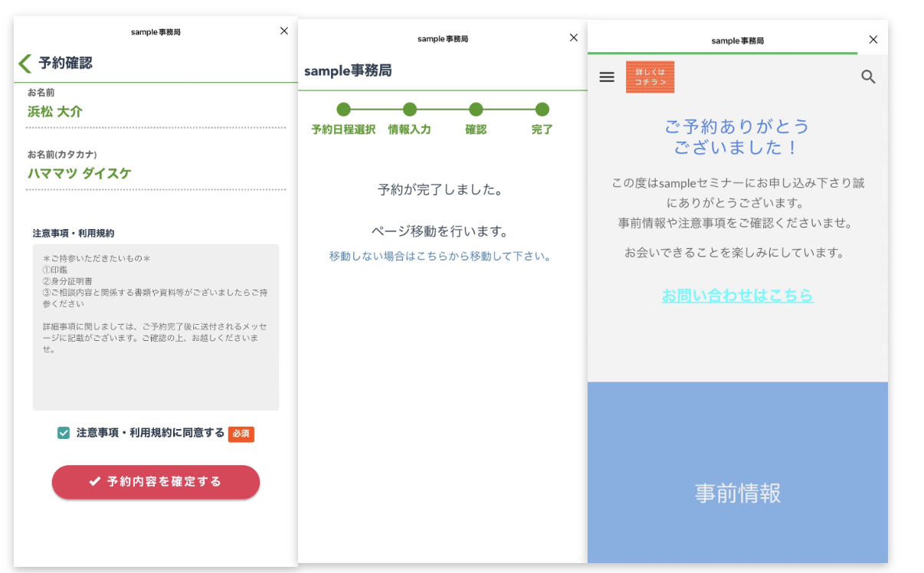Select the 完了 step circle
Screen dimensions: 924x573
click(542, 110)
